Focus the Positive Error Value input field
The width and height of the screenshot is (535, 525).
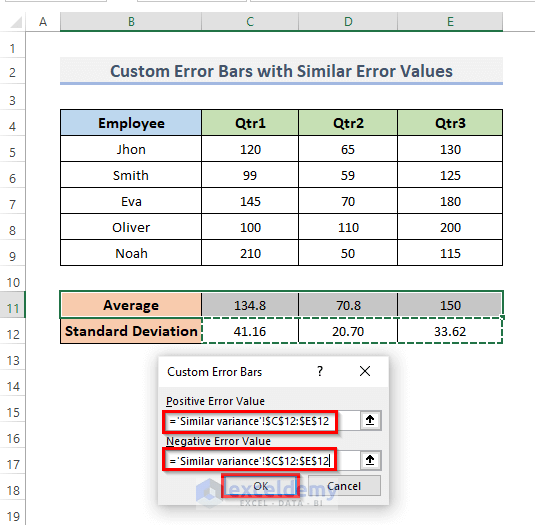pyautogui.click(x=262, y=421)
